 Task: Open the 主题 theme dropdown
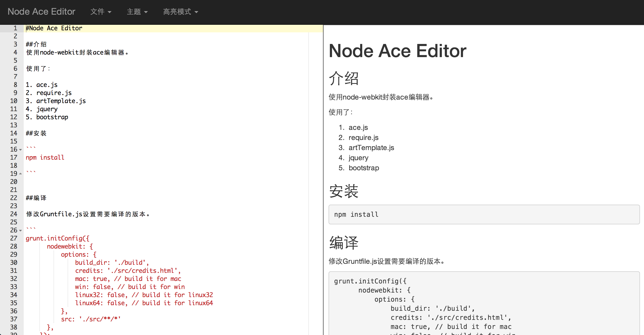click(137, 12)
